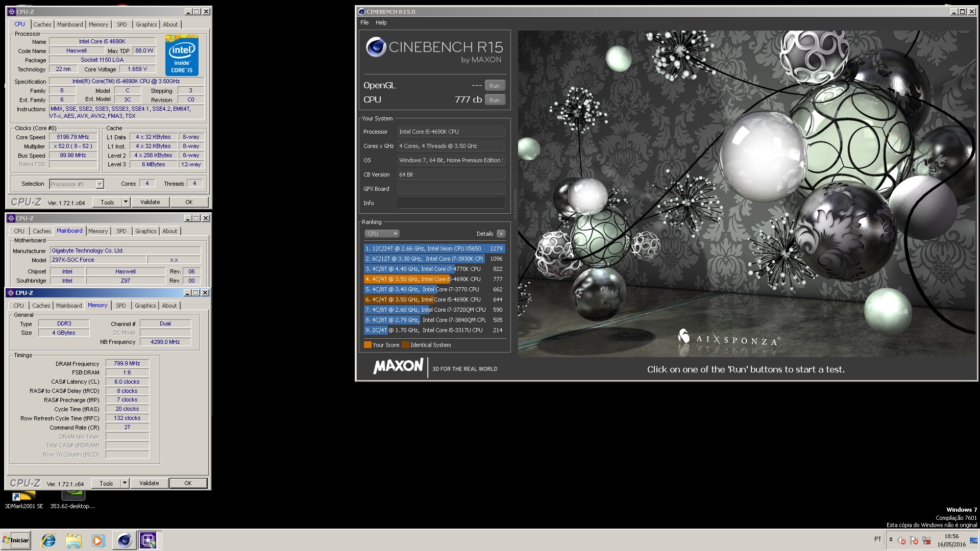Click the Intel inside Core i5 badge
980x551 pixels.
[x=182, y=56]
